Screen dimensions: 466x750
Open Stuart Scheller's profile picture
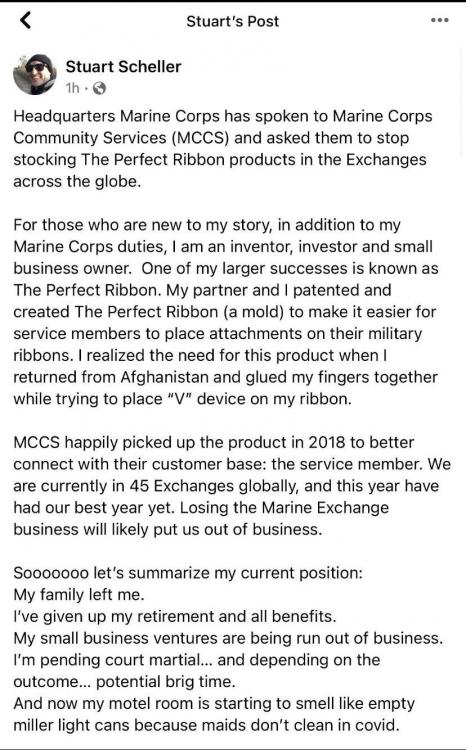point(34,74)
